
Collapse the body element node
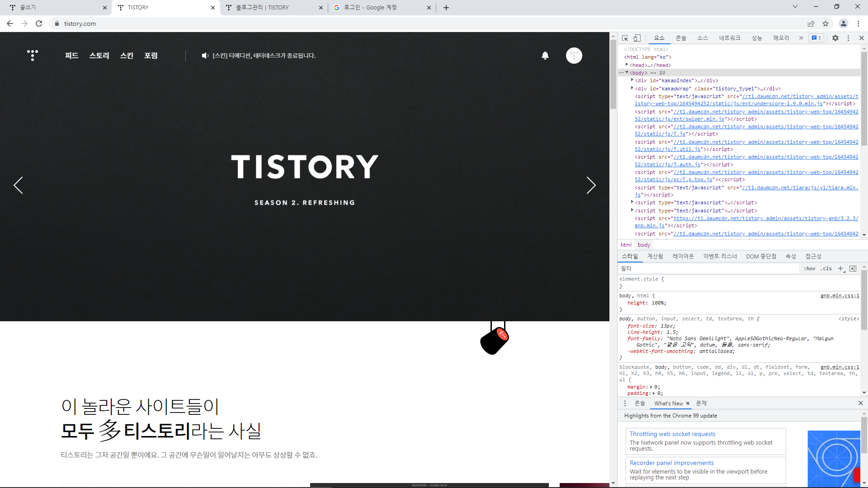[x=627, y=72]
